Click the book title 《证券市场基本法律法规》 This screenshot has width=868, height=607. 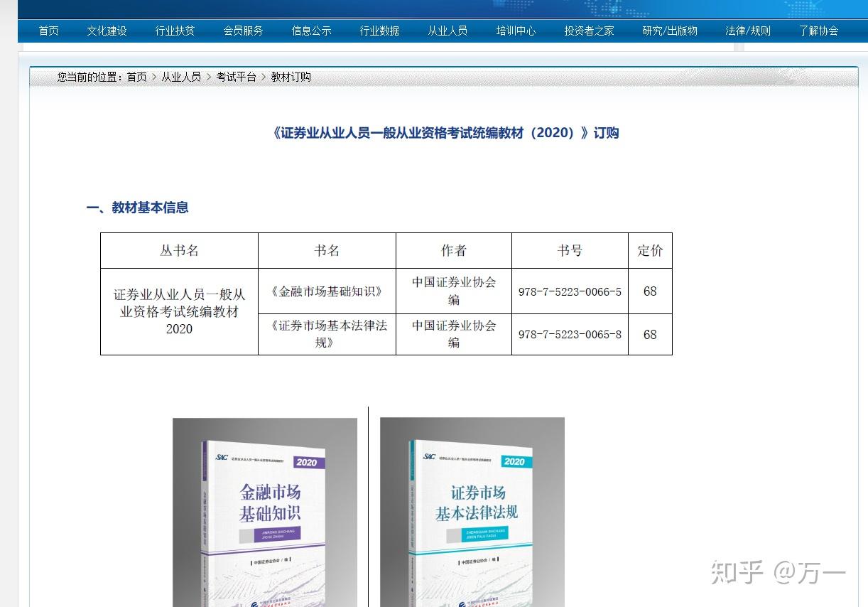click(x=327, y=334)
